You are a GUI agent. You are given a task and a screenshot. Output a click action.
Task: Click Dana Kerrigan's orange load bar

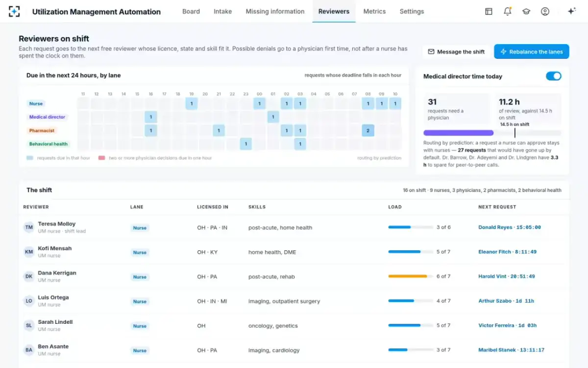[410, 276]
